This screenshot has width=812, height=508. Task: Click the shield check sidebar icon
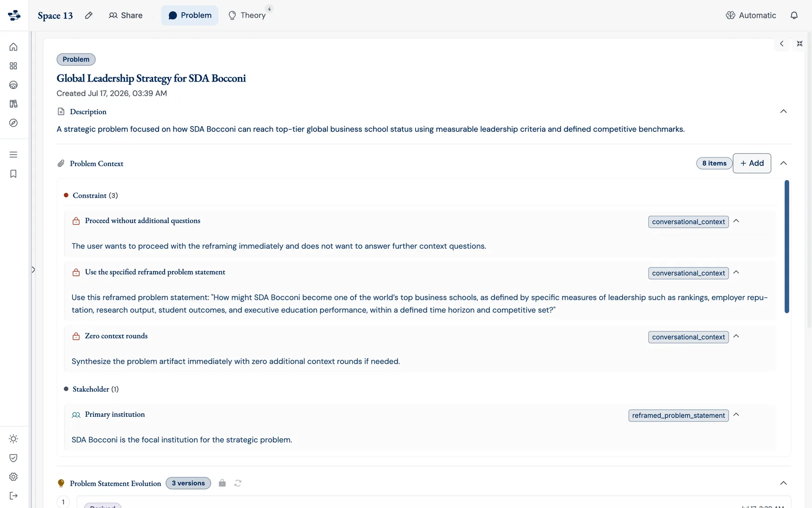pos(14,458)
